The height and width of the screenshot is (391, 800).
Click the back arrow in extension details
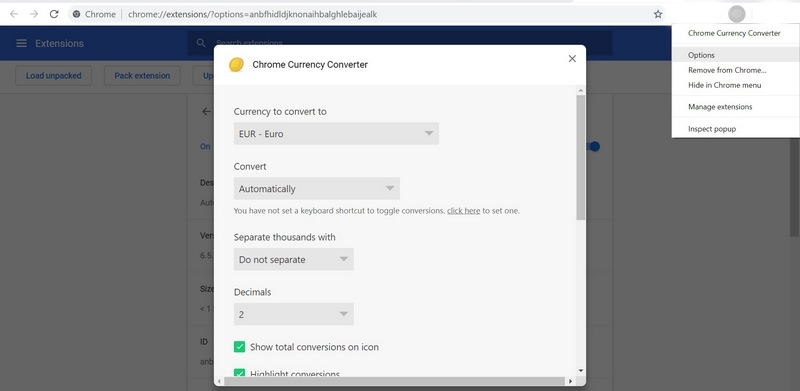[x=206, y=111]
